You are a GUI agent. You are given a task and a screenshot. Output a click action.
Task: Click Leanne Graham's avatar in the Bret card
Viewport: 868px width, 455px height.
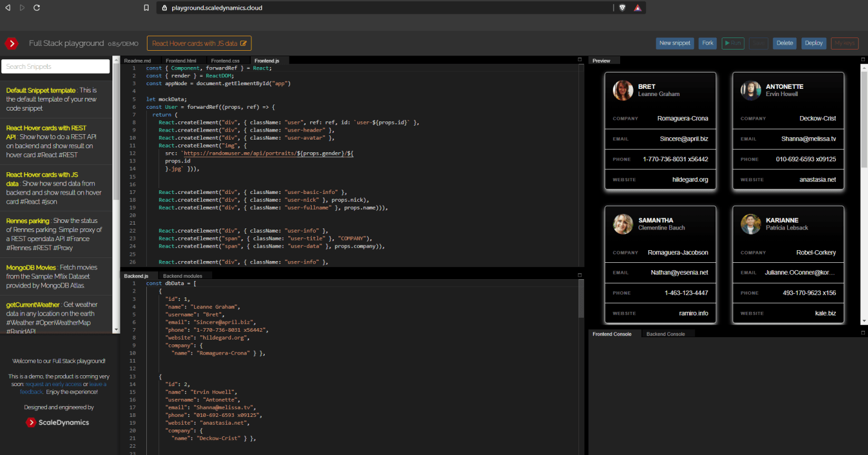point(623,90)
